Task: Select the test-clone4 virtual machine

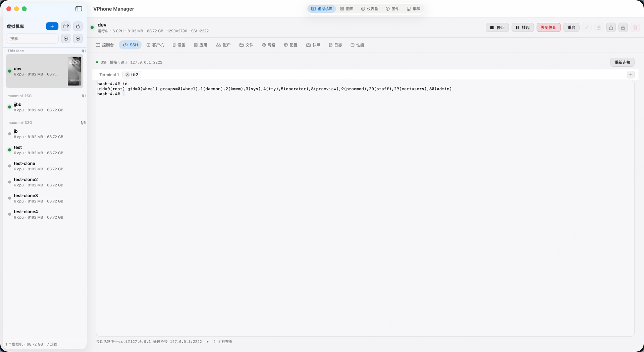Action: (x=44, y=214)
